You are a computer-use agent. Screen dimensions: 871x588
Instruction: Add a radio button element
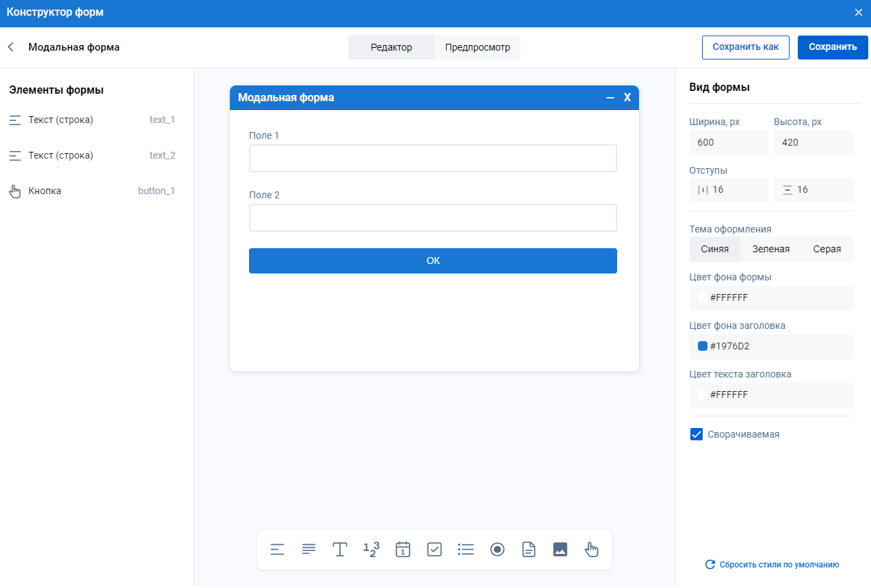(x=497, y=550)
